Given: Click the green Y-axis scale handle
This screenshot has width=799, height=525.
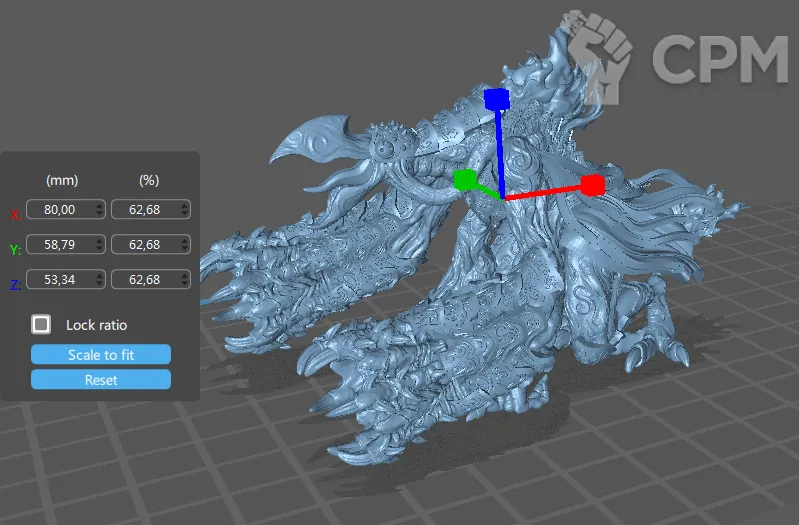Looking at the screenshot, I should pos(464,180).
